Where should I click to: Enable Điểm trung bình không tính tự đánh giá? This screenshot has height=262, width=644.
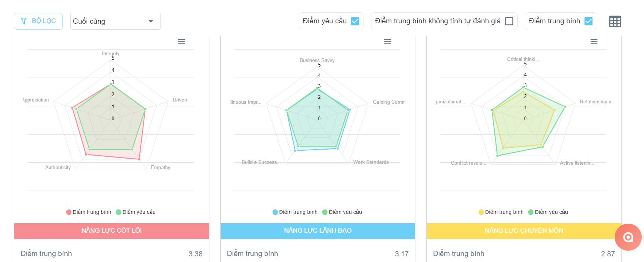(509, 21)
